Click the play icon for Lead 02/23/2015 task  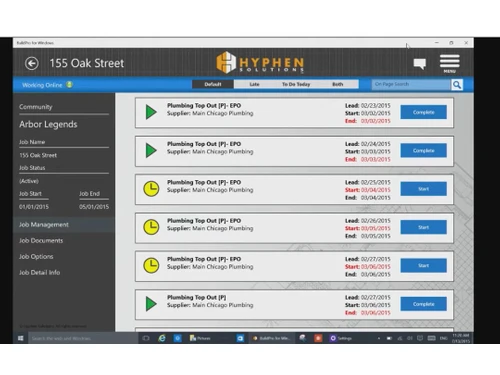151,112
